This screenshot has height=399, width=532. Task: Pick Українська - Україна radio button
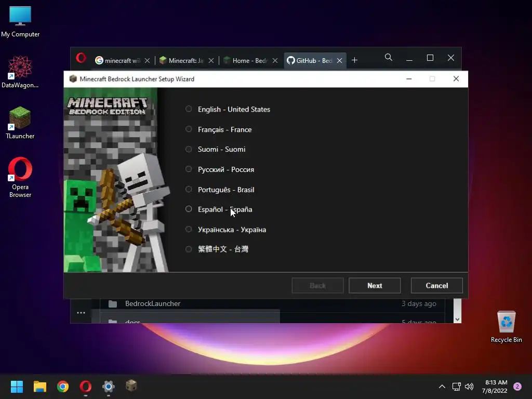point(189,229)
